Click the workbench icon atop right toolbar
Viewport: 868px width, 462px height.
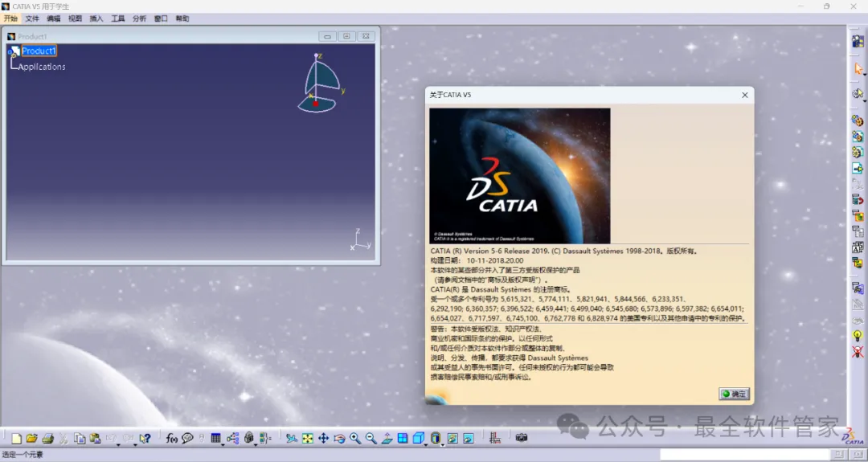pyautogui.click(x=858, y=41)
